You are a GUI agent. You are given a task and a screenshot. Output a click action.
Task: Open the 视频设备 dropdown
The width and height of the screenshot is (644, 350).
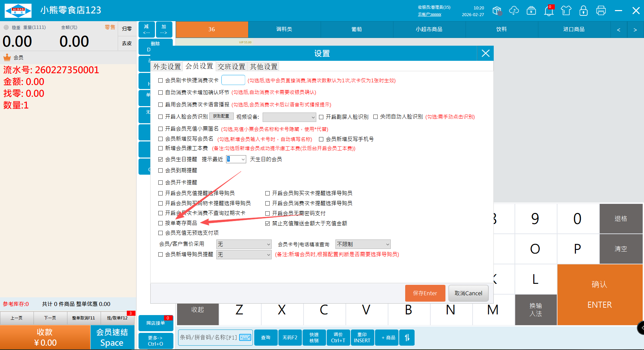coord(289,117)
